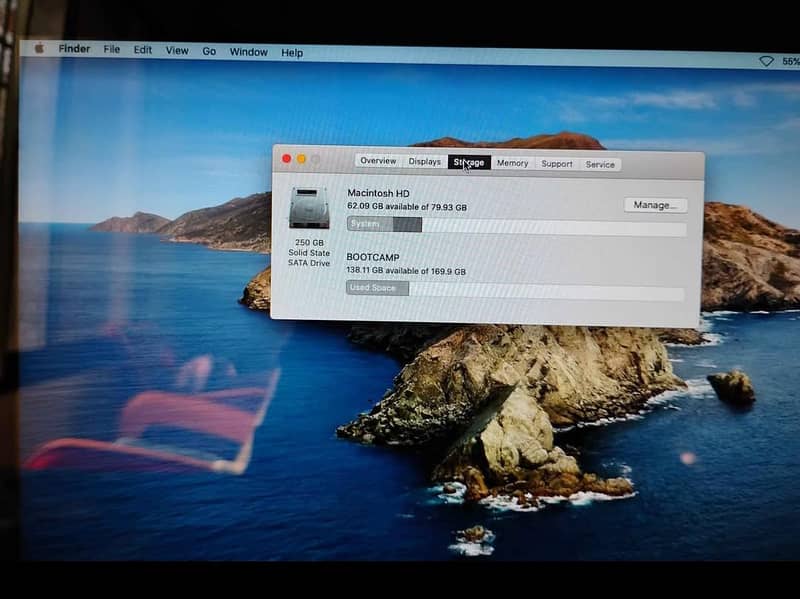Minimize the About This Mac window

tap(302, 159)
